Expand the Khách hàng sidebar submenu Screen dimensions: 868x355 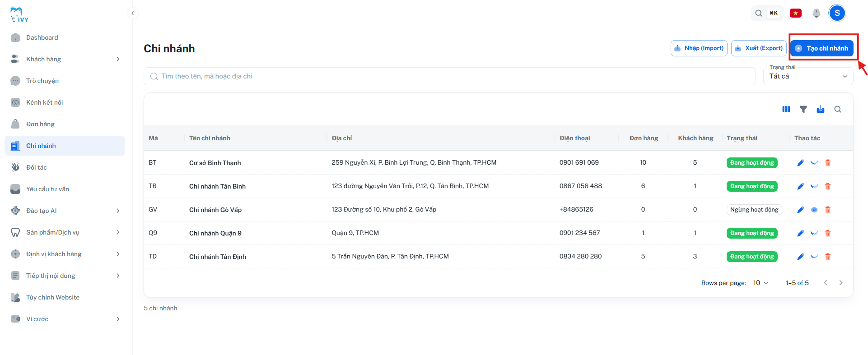(x=118, y=59)
